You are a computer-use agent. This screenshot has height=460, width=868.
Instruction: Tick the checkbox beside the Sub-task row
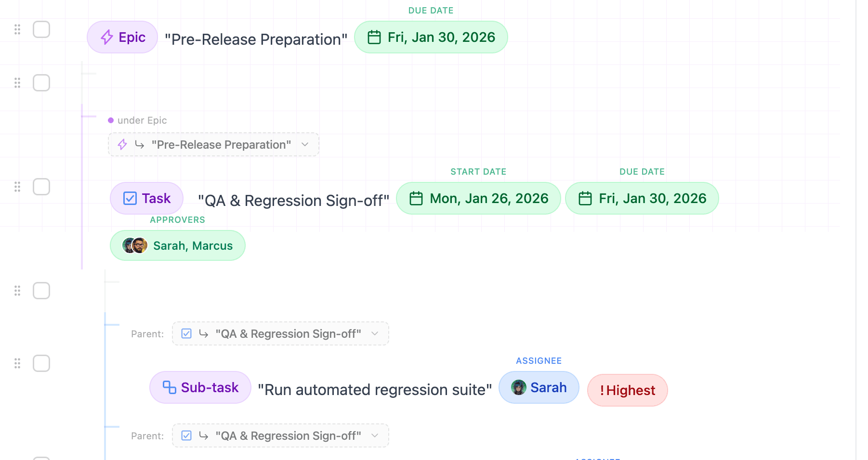tap(41, 364)
